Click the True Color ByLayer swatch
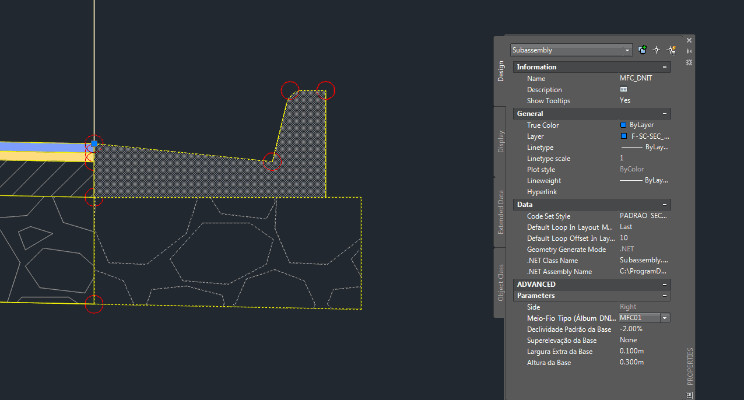Image resolution: width=744 pixels, height=400 pixels. [624, 125]
